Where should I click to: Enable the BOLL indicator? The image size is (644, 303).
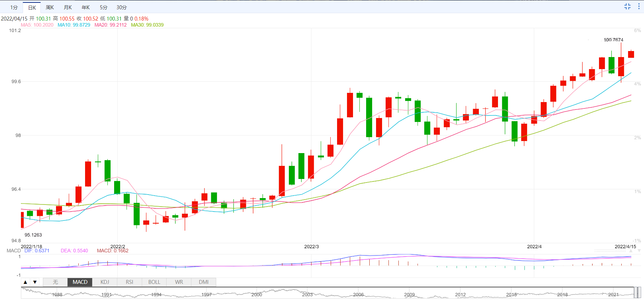click(x=154, y=282)
